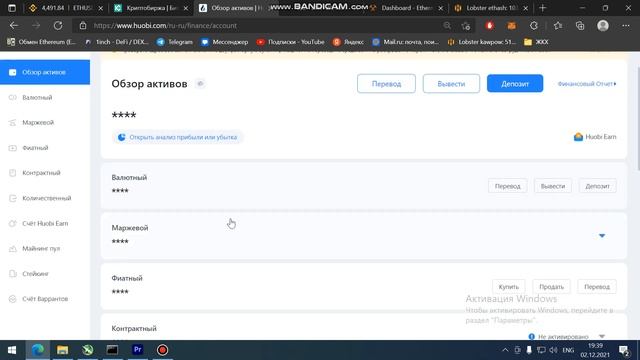
Task: Open the Подписки - YouTube bookmark
Action: click(x=291, y=42)
